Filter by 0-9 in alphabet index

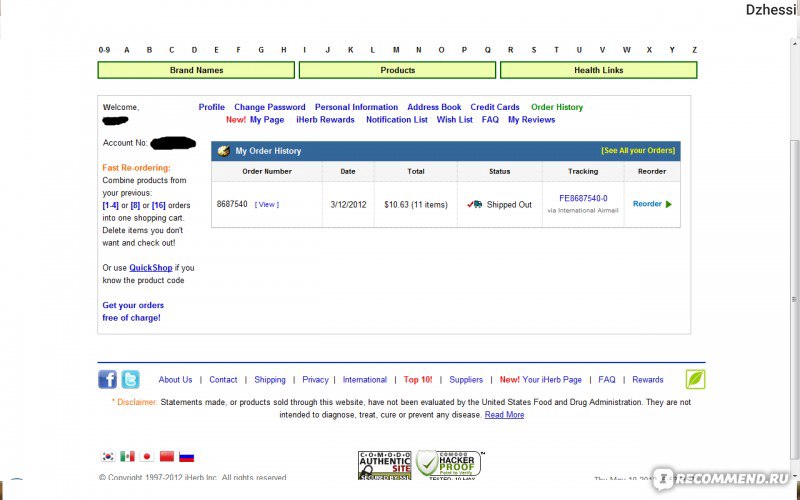tap(104, 50)
